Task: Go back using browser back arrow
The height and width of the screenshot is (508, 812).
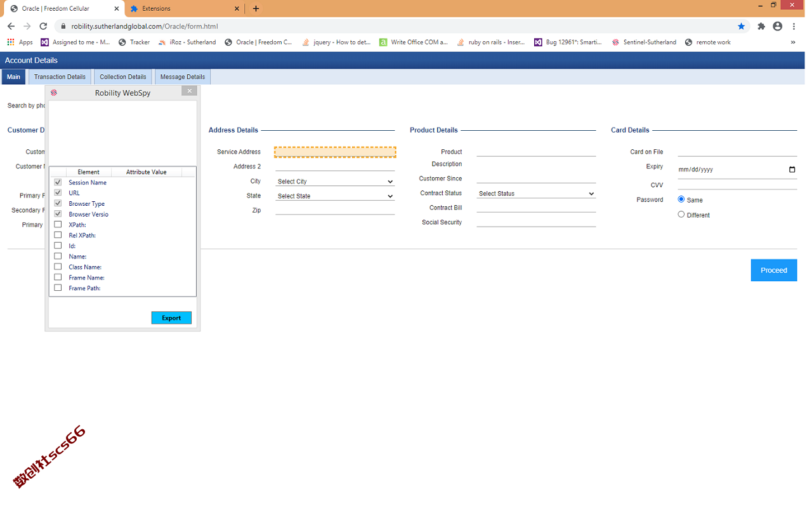Action: tap(11, 26)
